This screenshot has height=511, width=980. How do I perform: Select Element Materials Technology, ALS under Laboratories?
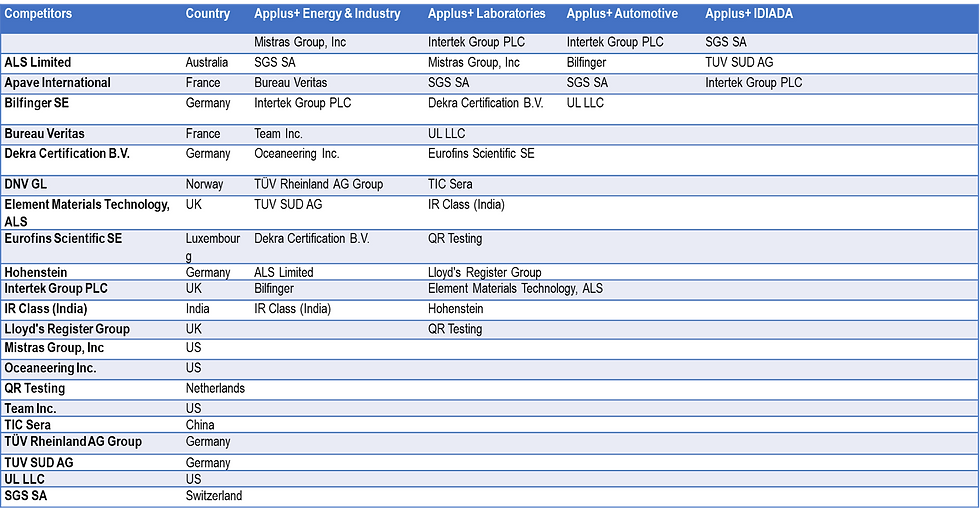pos(516,289)
